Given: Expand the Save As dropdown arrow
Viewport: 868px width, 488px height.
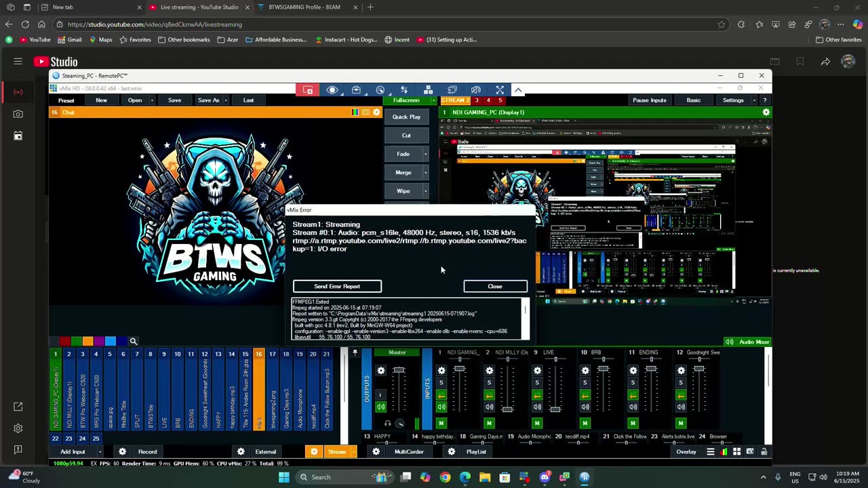Looking at the screenshot, I should click(226, 100).
